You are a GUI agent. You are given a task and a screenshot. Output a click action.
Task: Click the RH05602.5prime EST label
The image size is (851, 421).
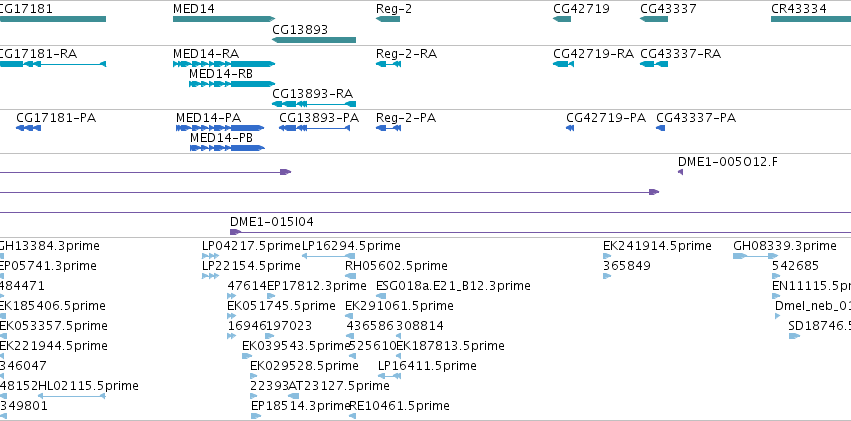pyautogui.click(x=396, y=266)
